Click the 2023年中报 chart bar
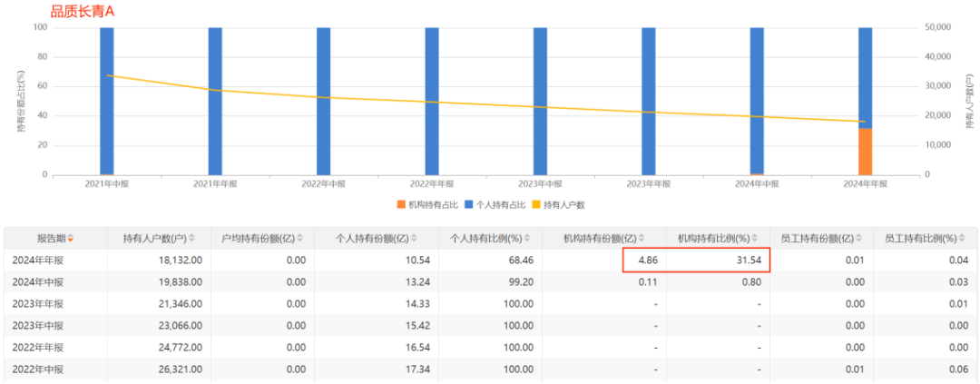This screenshot has width=980, height=384. coord(540,102)
